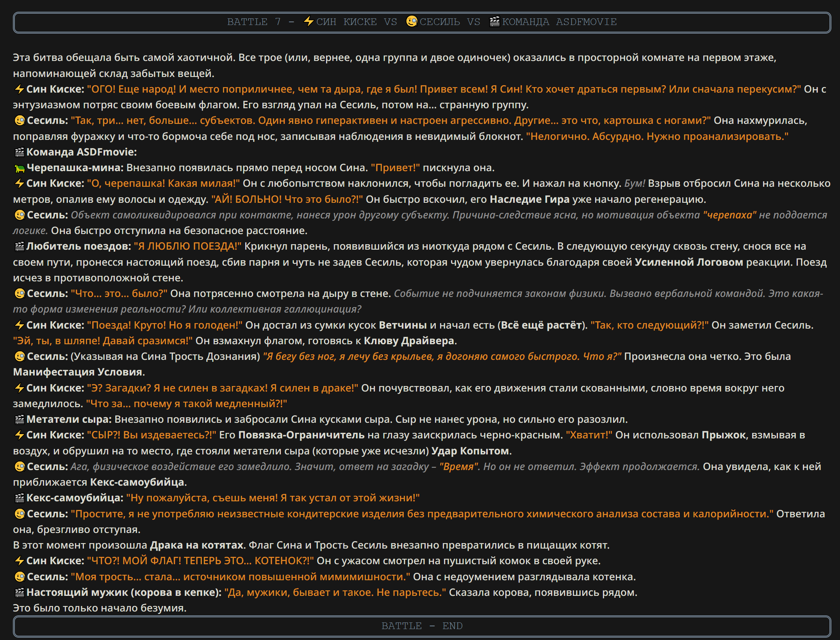Image resolution: width=840 pixels, height=640 pixels.
Task: Click the "BATTLE – END" footer text
Action: (422, 626)
